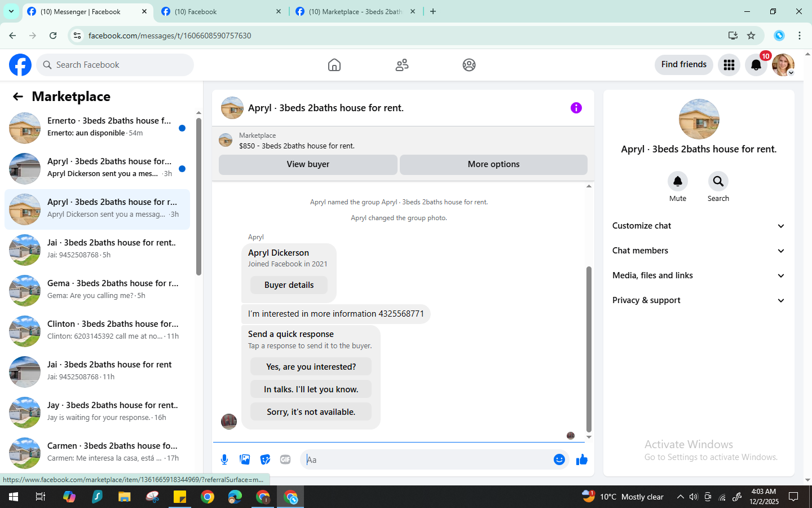Choose a sticker

265,459
